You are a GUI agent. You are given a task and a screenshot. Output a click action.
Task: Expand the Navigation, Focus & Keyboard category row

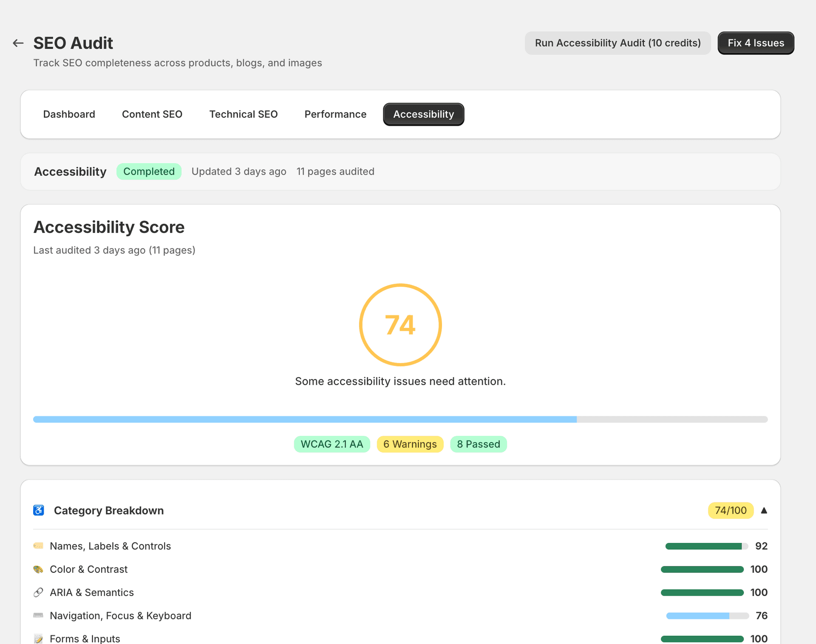pyautogui.click(x=121, y=616)
